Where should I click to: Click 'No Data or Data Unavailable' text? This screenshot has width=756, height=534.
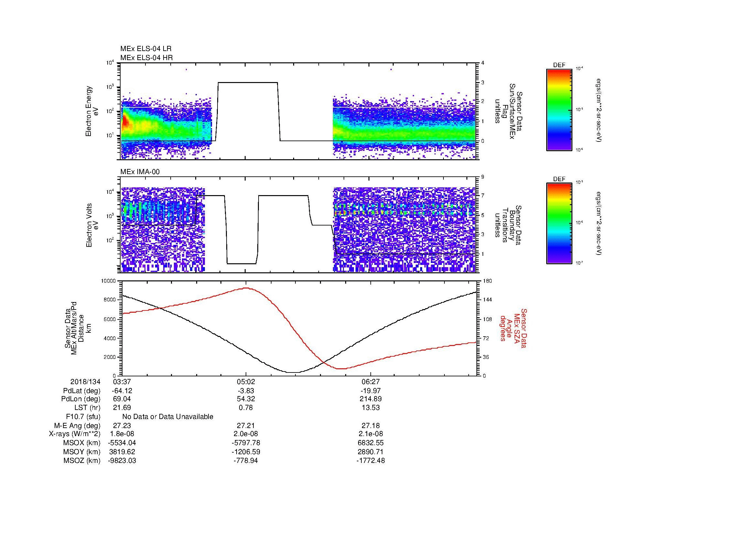click(x=168, y=416)
